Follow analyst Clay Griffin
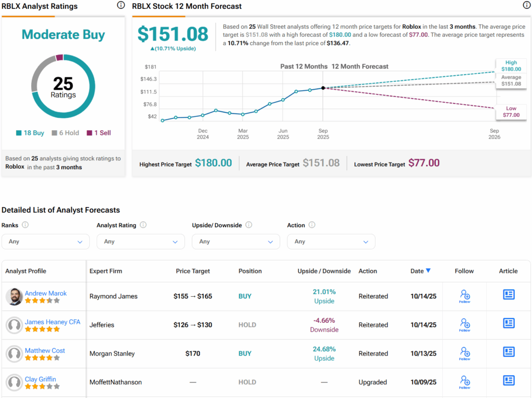Viewport: 532px width, 398px height. 464,382
